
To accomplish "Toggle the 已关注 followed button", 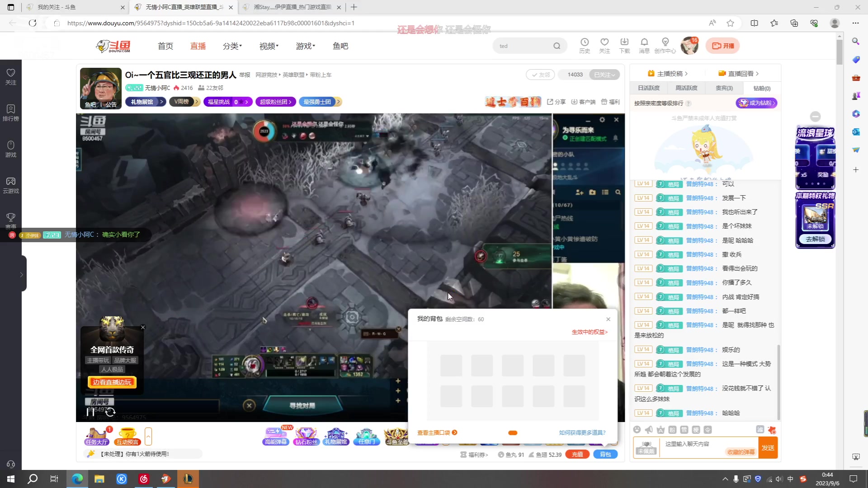I will [x=604, y=75].
